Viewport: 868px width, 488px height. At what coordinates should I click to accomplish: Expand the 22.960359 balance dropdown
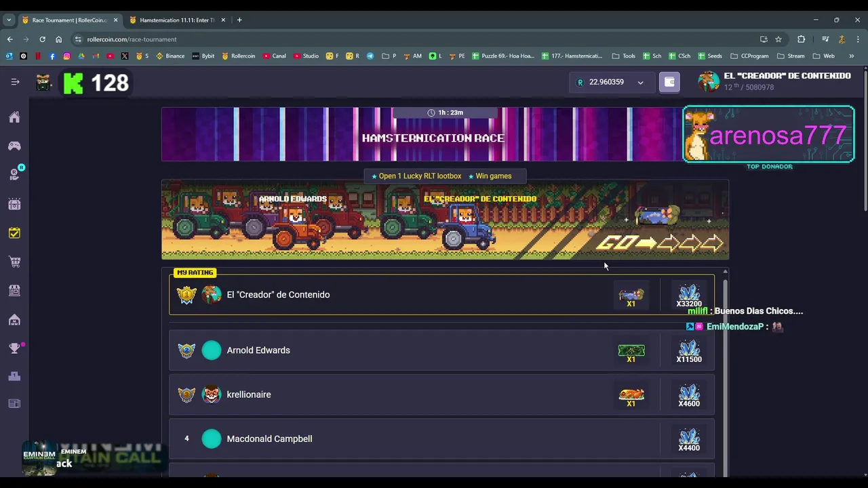pos(640,83)
